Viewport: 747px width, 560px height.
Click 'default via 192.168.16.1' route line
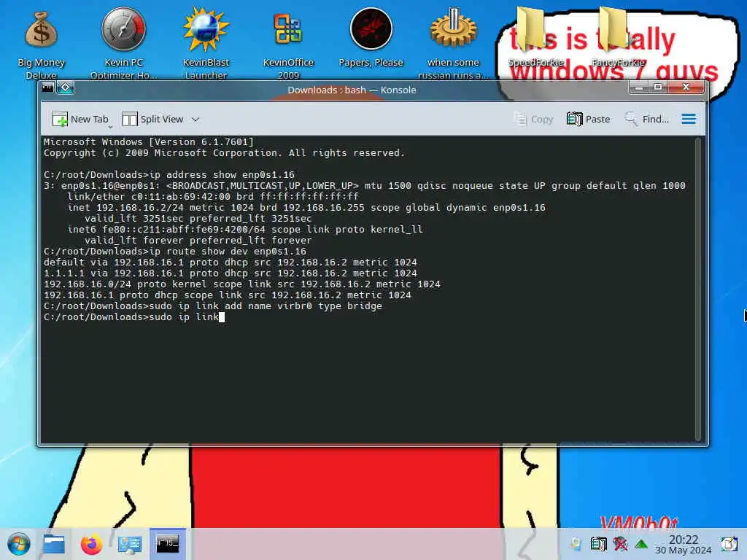pos(230,262)
